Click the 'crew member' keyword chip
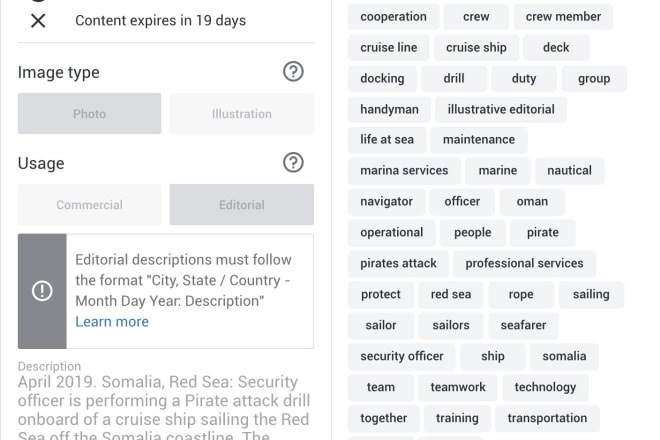This screenshot has width=660, height=440. coord(563,16)
